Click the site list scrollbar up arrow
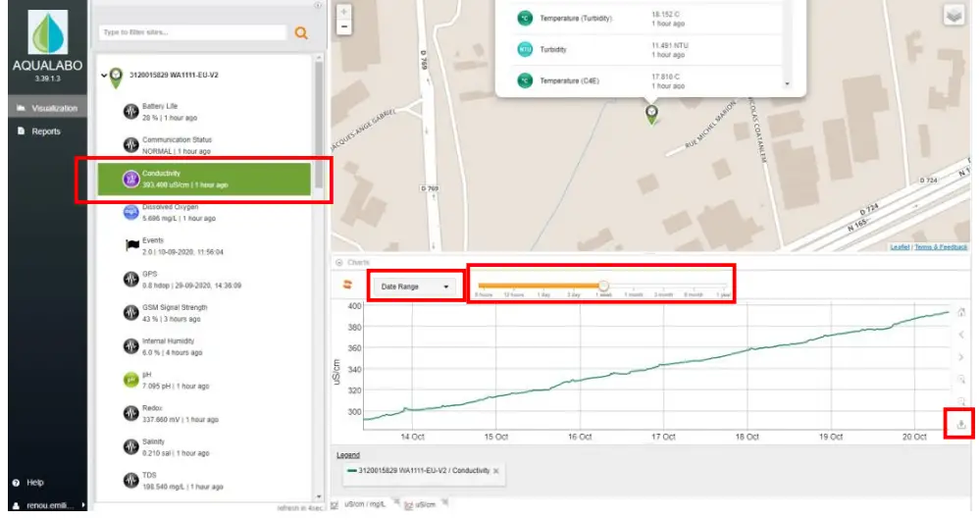The width and height of the screenshot is (980, 520). pyautogui.click(x=319, y=58)
